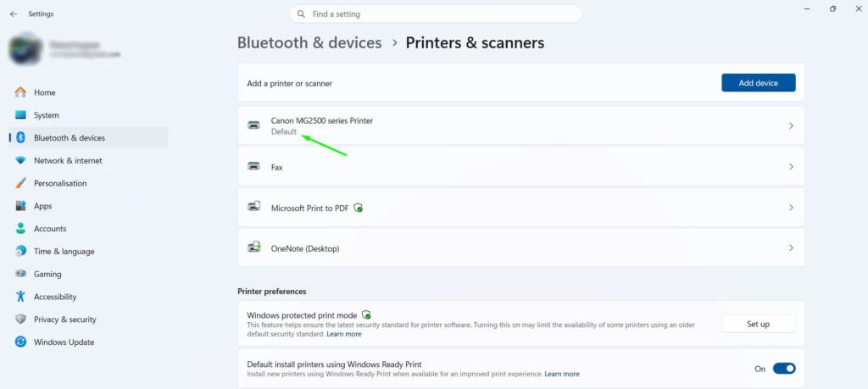Click the Canon MG2500 printer icon
Screen dimensions: 868x389
click(x=253, y=125)
